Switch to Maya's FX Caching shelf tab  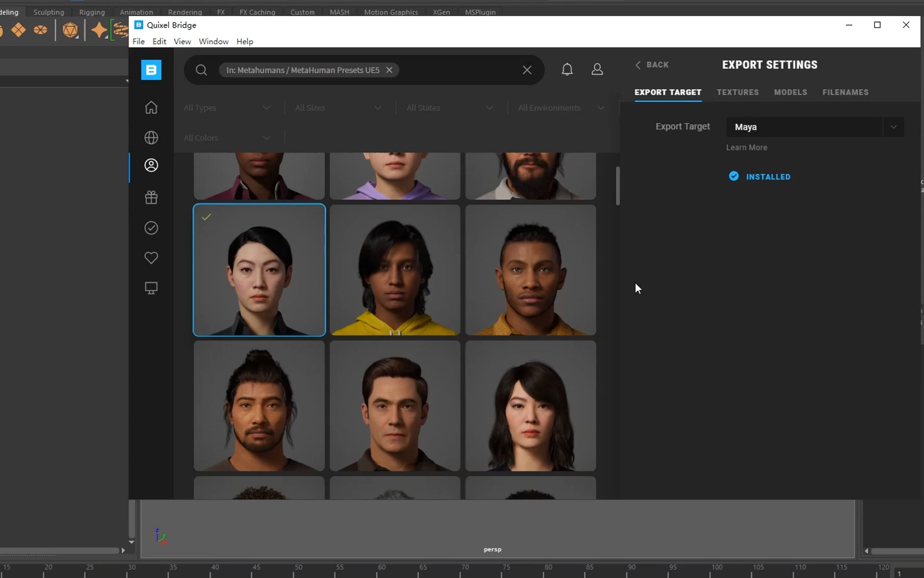(x=257, y=12)
